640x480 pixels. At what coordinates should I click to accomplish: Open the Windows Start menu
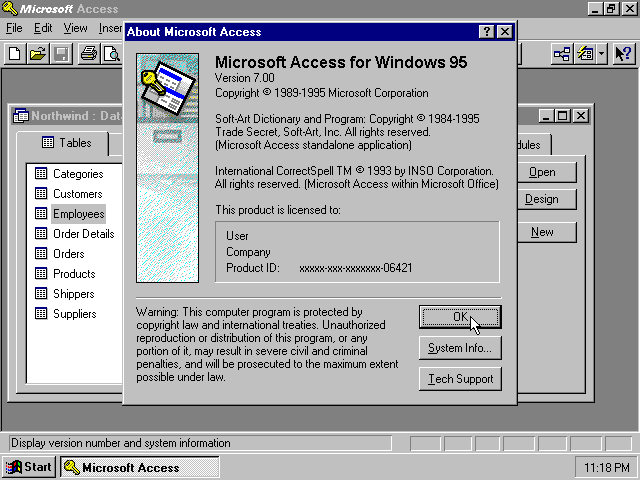[x=29, y=467]
